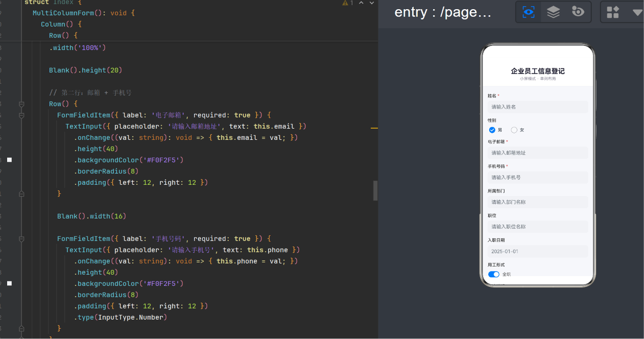Toggle the 全职 switch in phone preview
This screenshot has width=644, height=339.
click(x=494, y=274)
